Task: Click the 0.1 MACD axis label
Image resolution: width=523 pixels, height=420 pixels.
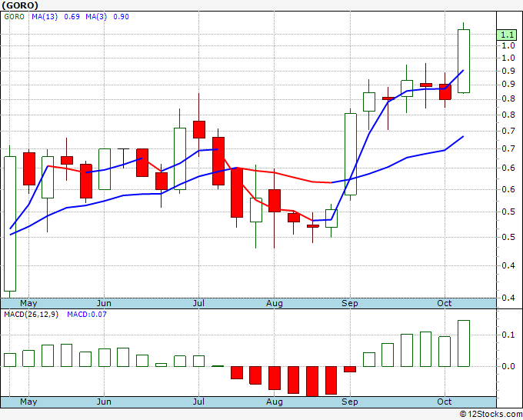Action: click(508, 335)
